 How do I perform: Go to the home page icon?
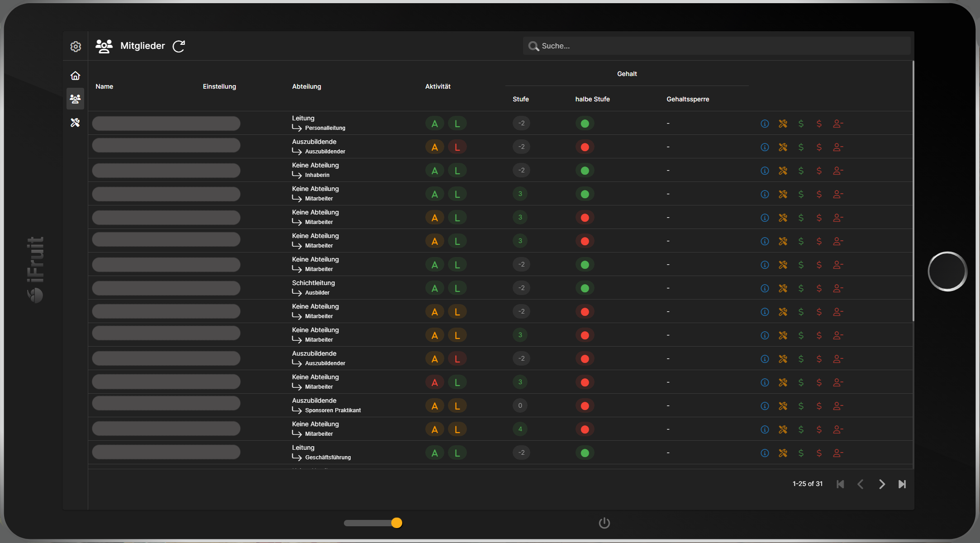[x=75, y=76]
